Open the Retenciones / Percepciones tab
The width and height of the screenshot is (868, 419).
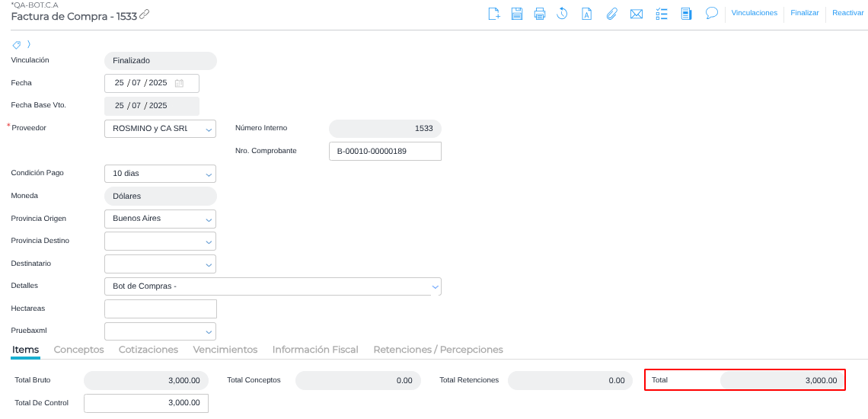click(438, 350)
